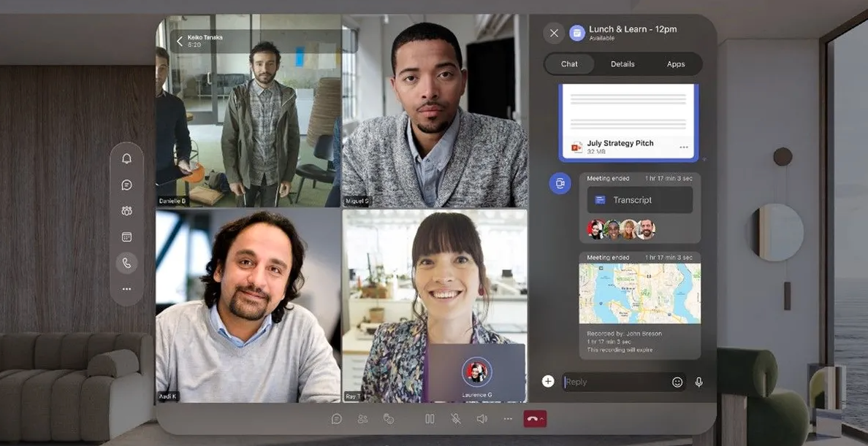Image resolution: width=868 pixels, height=446 pixels.
Task: Toggle speaker audio in call toolbar
Action: click(x=481, y=419)
